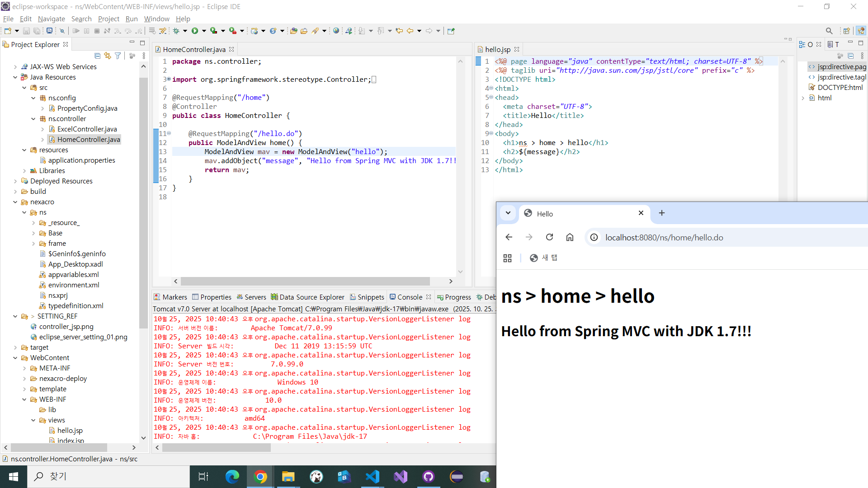Click the browser address bar URL

click(664, 238)
